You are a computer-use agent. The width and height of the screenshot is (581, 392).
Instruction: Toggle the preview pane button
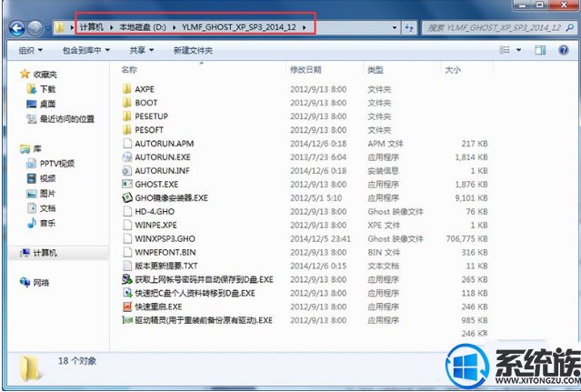coord(540,50)
